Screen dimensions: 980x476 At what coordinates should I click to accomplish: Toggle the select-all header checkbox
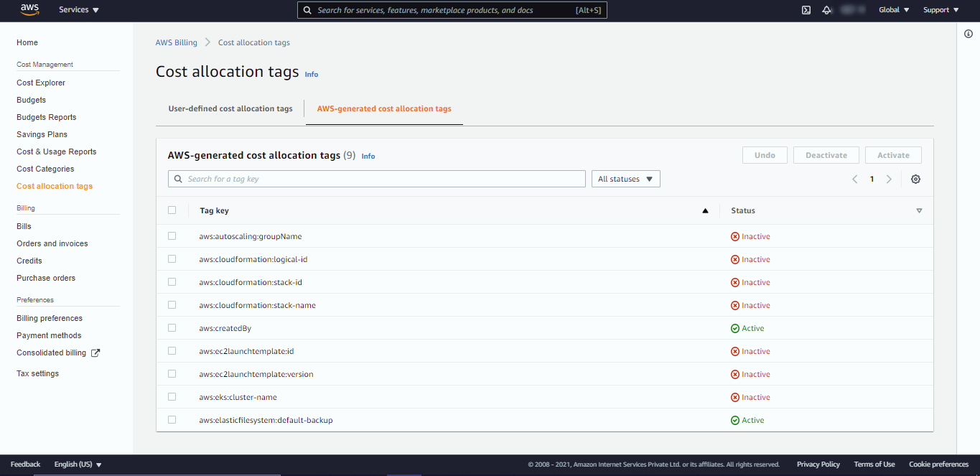[172, 210]
